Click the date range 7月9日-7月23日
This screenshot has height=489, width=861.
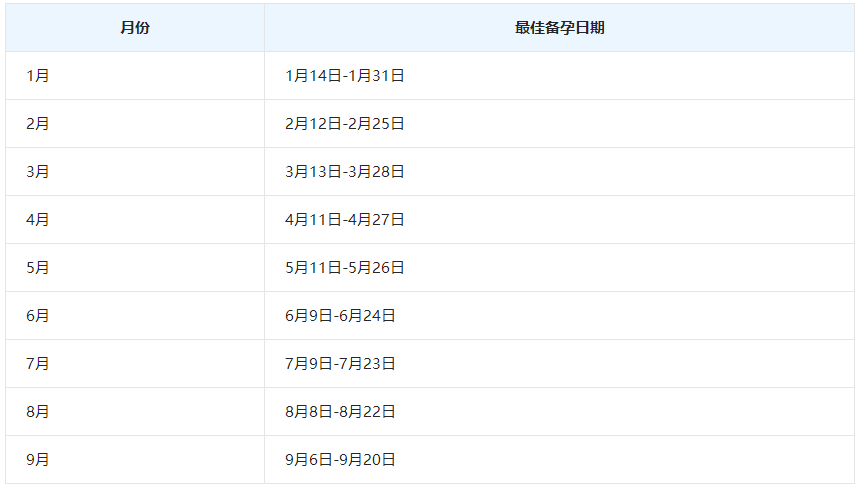click(340, 364)
